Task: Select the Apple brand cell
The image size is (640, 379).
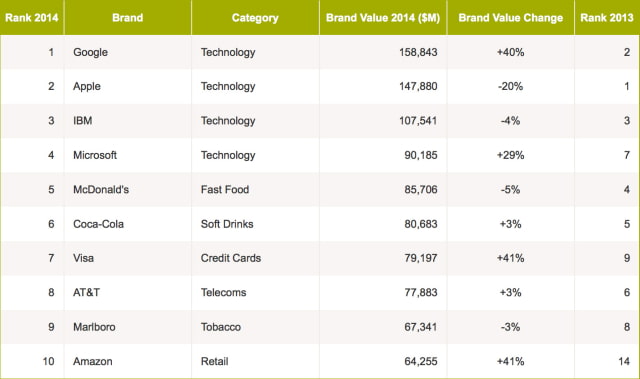Action: (128, 86)
